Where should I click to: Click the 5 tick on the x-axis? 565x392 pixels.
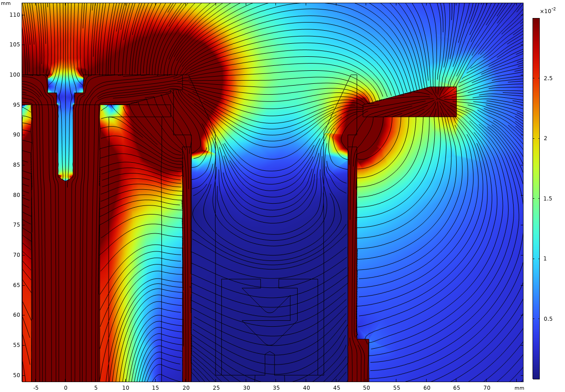pos(96,387)
